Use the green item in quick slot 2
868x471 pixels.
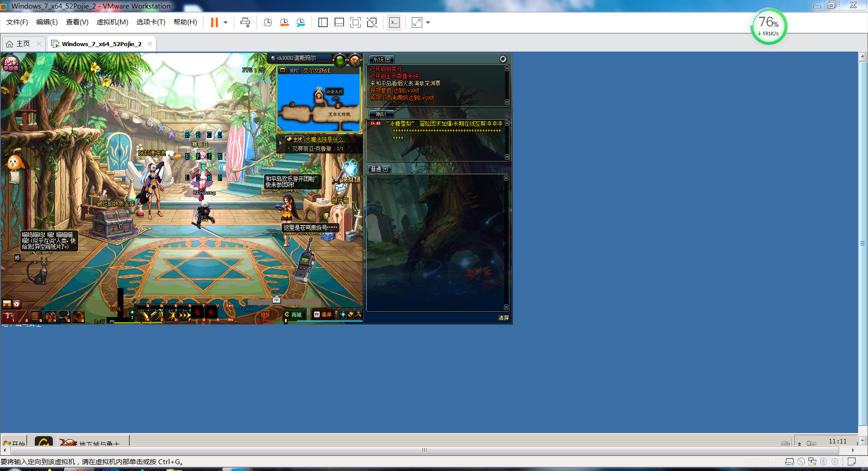coord(23,316)
